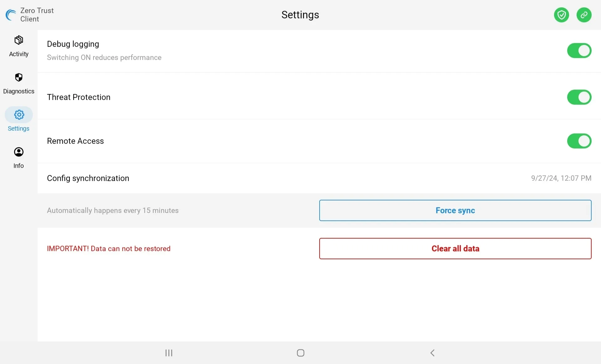601x364 pixels.
Task: Open the Diagnostics shield icon
Action: point(19,77)
